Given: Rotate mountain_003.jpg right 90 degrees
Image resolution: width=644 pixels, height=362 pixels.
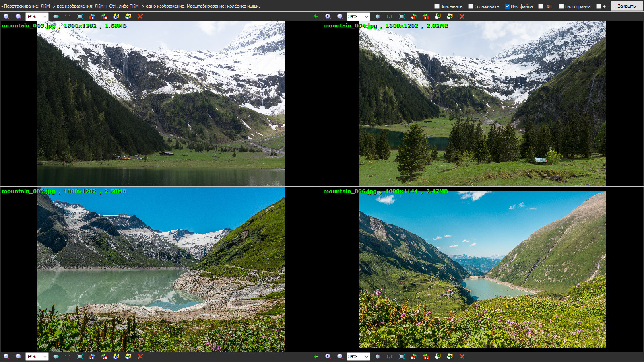Looking at the screenshot, I should coord(103,16).
